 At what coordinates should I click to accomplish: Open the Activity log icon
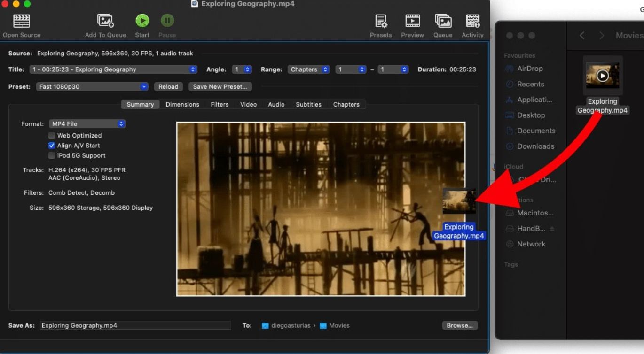[x=472, y=21]
